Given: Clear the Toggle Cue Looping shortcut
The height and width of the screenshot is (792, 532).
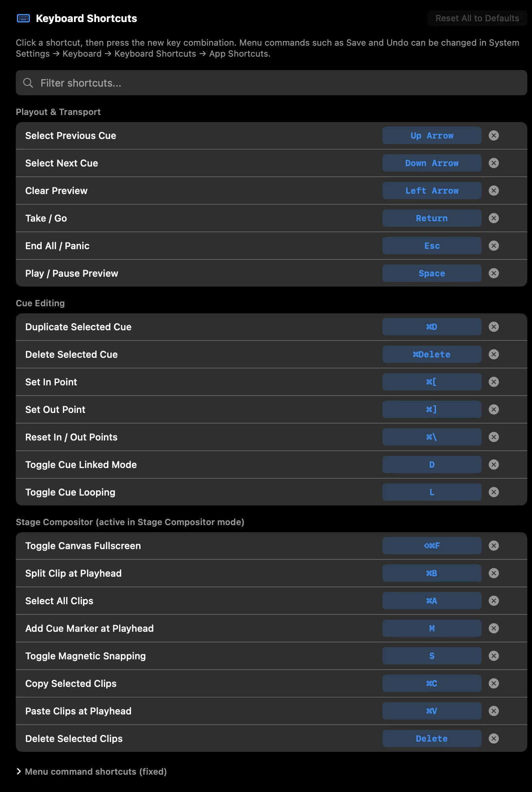Looking at the screenshot, I should coord(494,492).
